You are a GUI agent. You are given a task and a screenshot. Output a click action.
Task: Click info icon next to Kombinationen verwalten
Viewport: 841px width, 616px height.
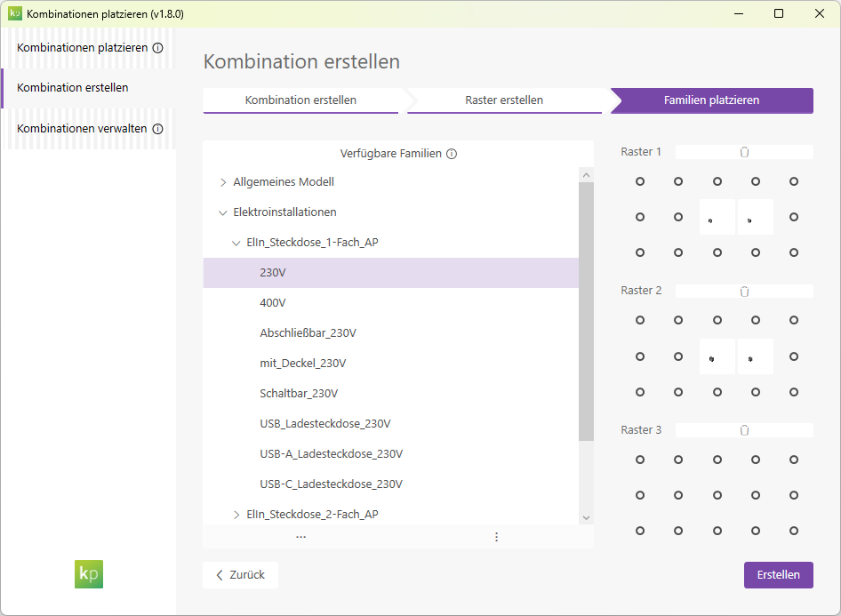coord(157,129)
